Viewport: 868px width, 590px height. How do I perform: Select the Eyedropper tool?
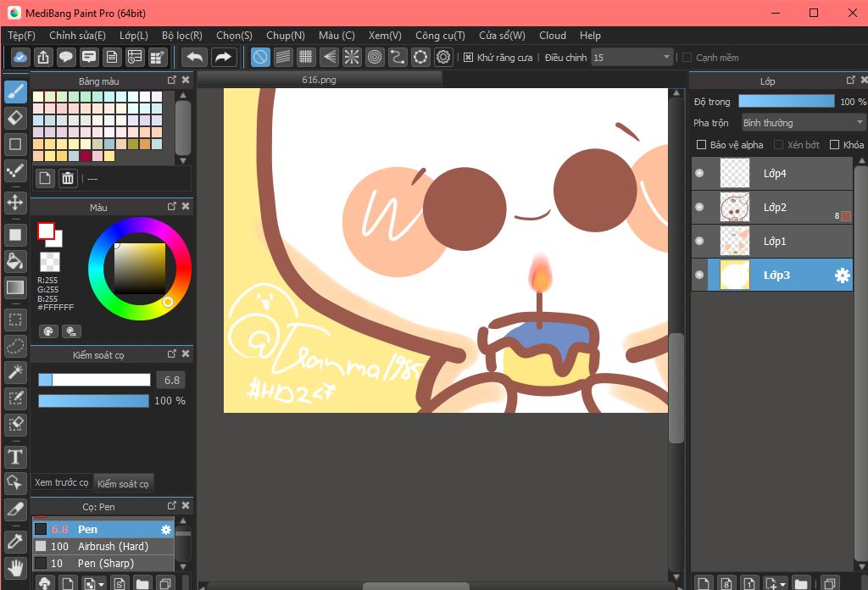pos(15,542)
